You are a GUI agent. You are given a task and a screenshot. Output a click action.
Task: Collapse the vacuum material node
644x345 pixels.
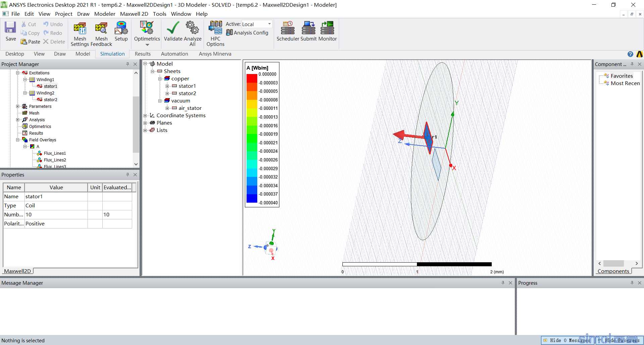160,101
